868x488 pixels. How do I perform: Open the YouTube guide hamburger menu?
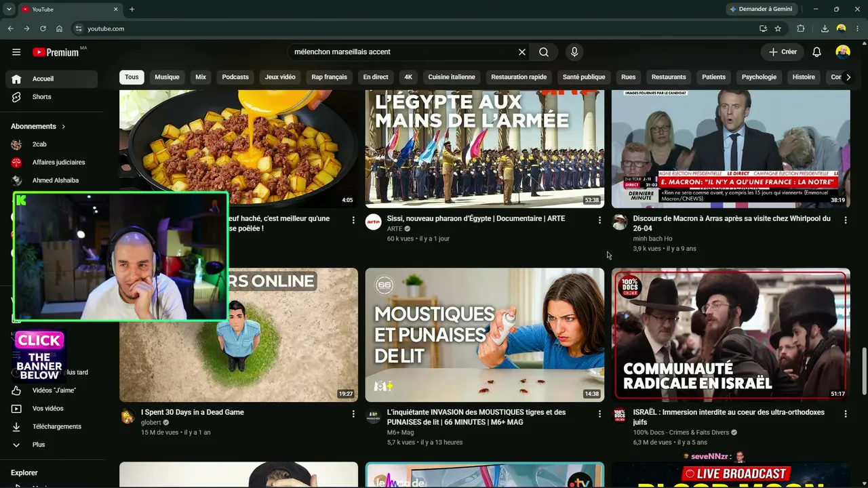(x=16, y=52)
